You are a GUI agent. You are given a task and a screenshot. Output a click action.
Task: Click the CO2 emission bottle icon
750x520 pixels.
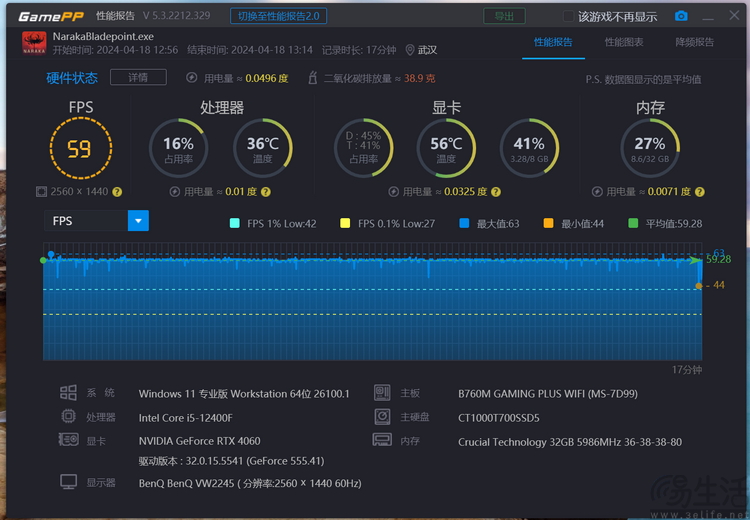coord(312,77)
